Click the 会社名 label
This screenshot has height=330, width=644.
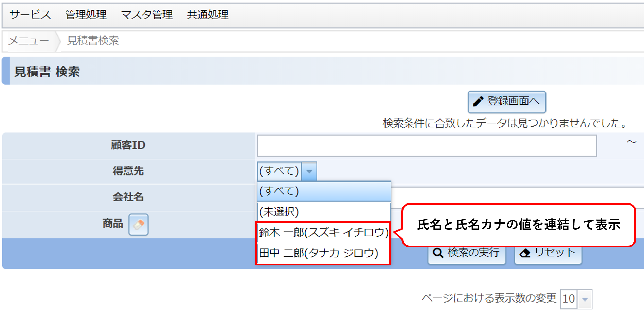[x=128, y=197]
